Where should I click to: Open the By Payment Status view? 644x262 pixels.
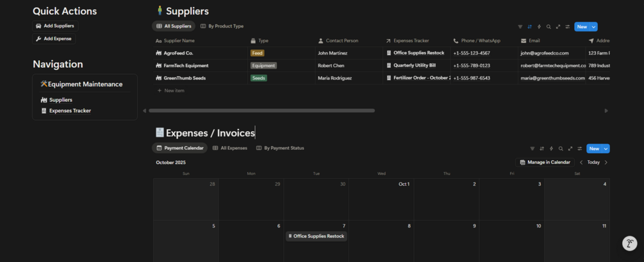280,148
